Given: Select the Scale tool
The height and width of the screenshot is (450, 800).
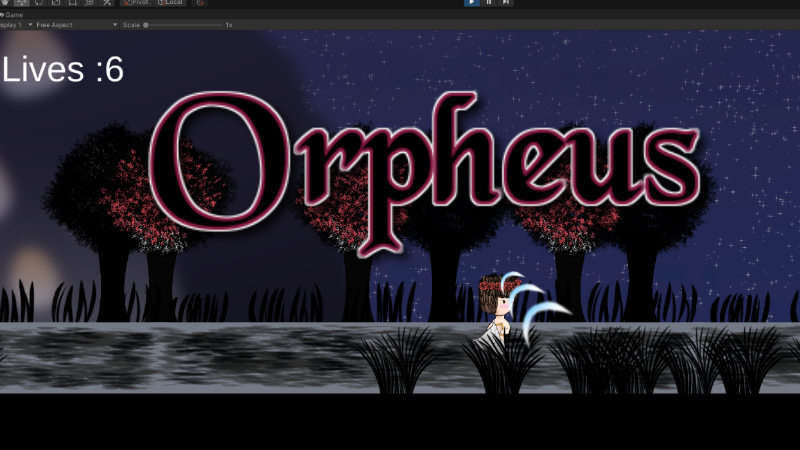Looking at the screenshot, I should [56, 3].
